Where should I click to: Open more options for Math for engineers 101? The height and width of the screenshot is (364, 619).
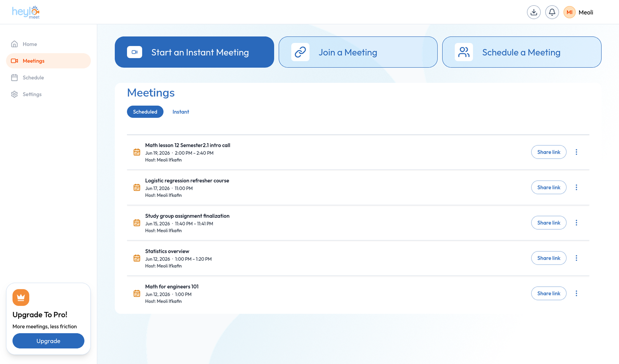(x=576, y=293)
